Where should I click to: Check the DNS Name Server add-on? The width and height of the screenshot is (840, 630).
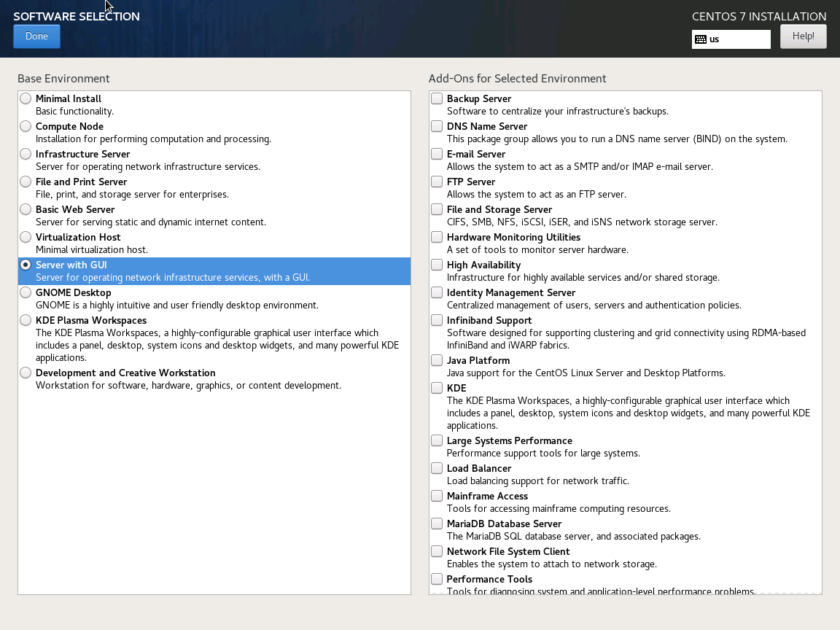(x=437, y=126)
